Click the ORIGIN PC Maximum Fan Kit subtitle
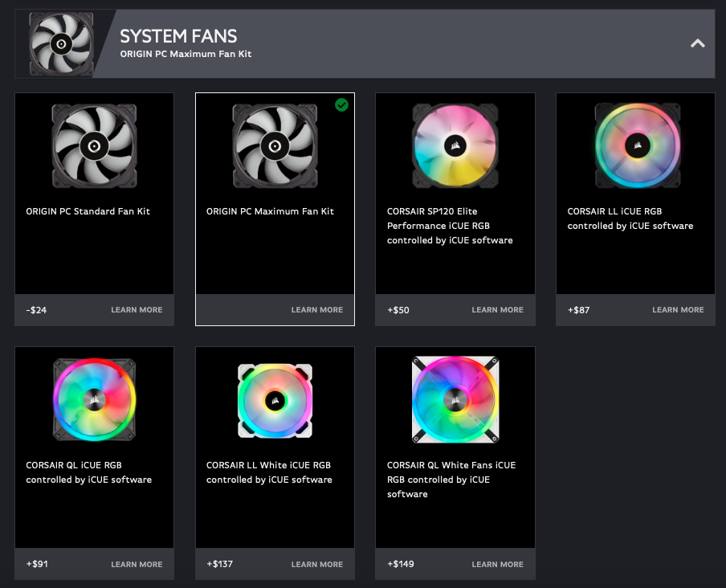The height and width of the screenshot is (588, 726). pos(186,54)
